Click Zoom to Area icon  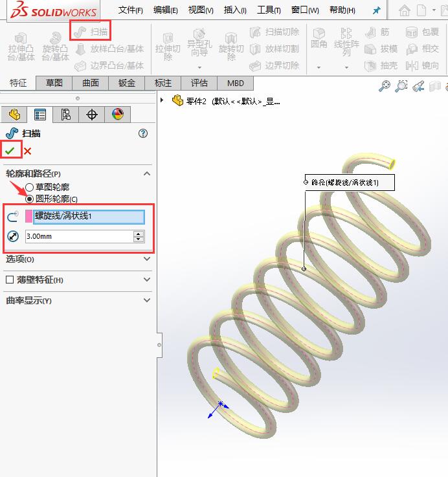click(401, 86)
